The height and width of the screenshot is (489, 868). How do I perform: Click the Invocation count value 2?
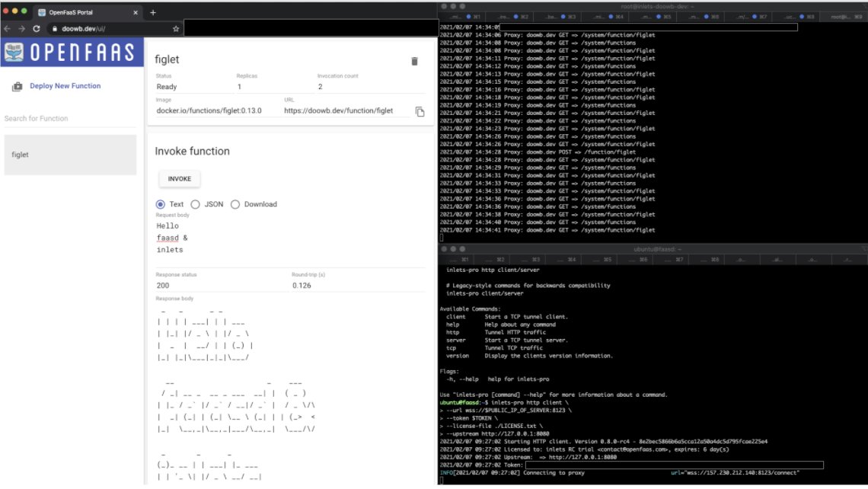(x=320, y=87)
